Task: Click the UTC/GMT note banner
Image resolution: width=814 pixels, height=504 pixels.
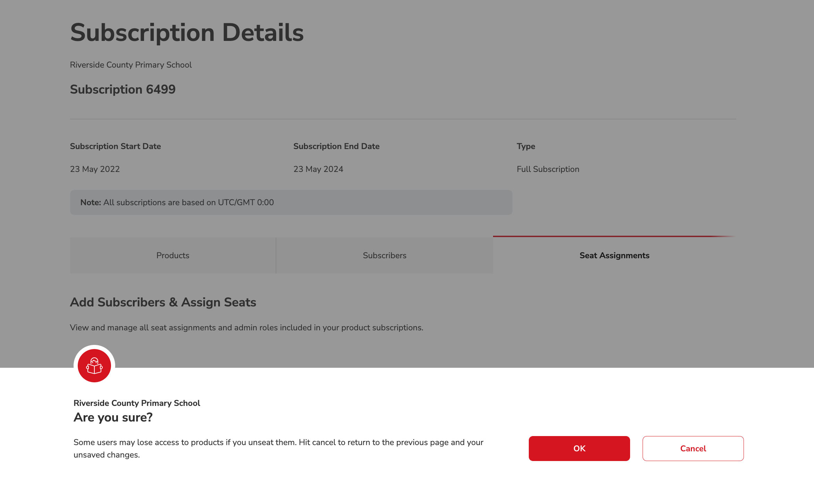Action: click(291, 202)
